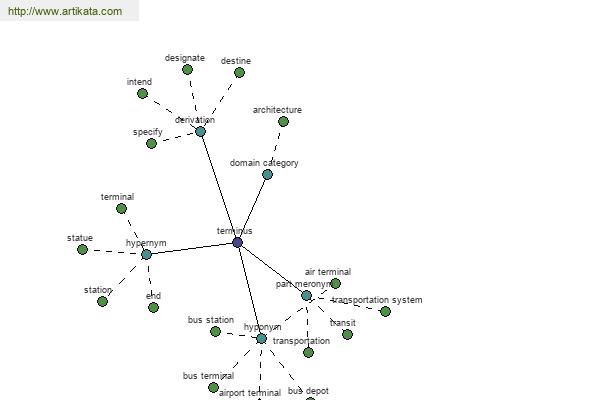Select the hyponym relation node
The height and width of the screenshot is (400, 600).
click(x=261, y=339)
